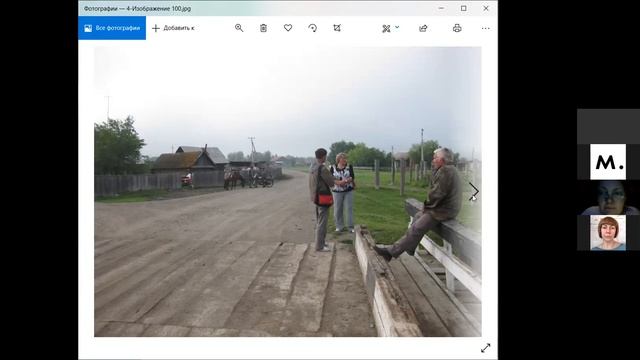
Task: Print the photo with the printer icon
Action: (457, 28)
